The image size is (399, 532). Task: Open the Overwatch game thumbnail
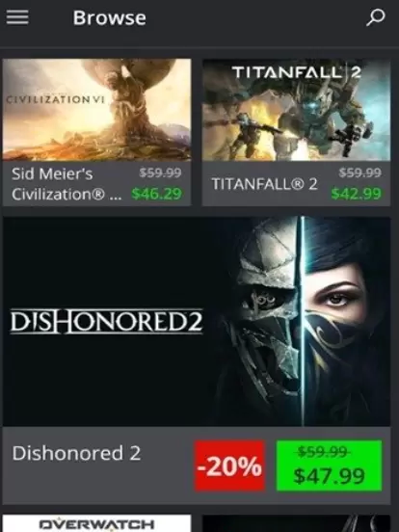click(x=96, y=523)
